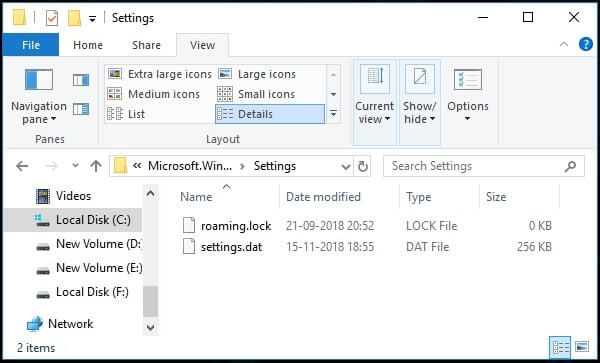This screenshot has height=363, width=600.
Task: Refresh the folder with the refresh icon
Action: (362, 166)
